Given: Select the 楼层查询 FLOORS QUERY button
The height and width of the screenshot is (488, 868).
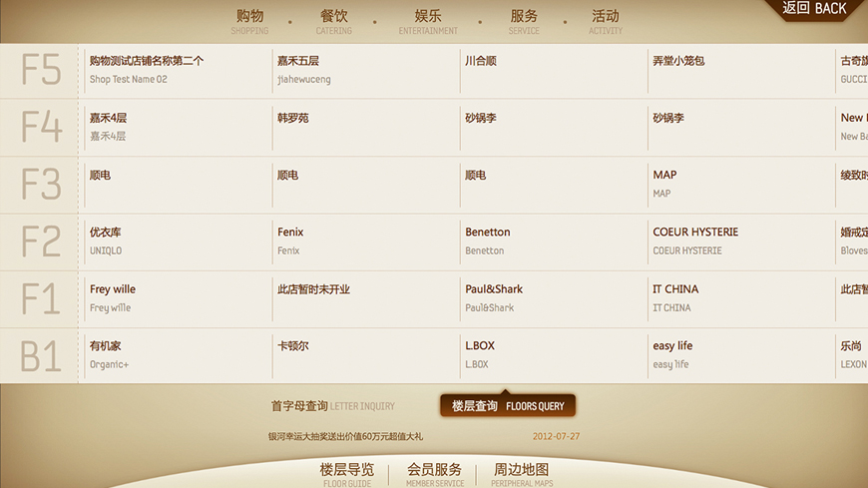Looking at the screenshot, I should (x=508, y=405).
